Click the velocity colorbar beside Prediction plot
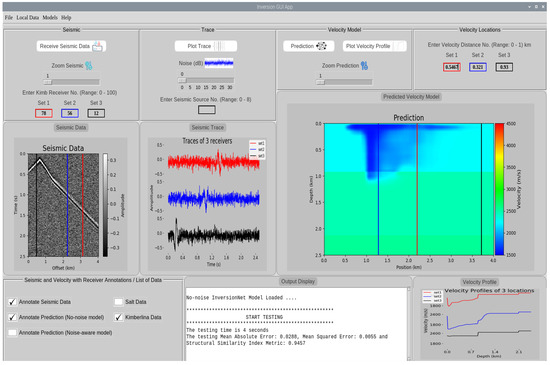Image resolution: width=550 pixels, height=365 pixels. [499, 189]
